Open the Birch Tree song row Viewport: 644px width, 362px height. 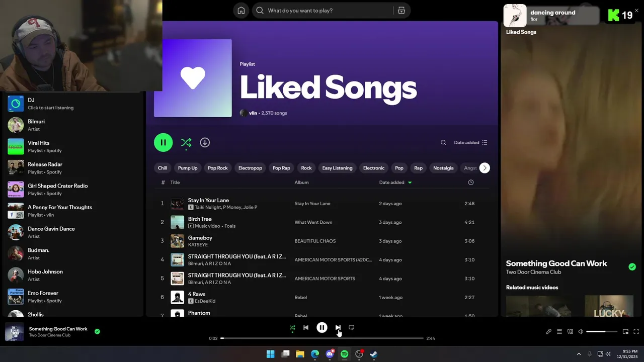[322, 222]
